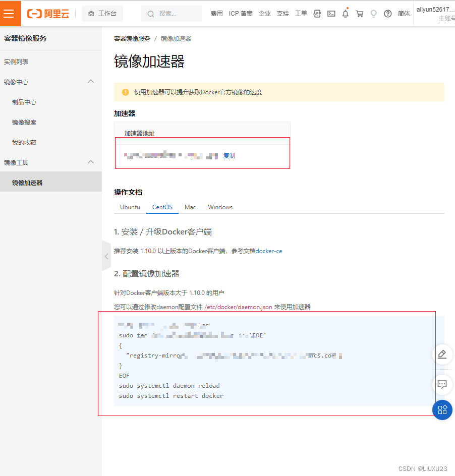Open 制品中心 in the sidebar
Image resolution: width=455 pixels, height=476 pixels.
click(x=24, y=102)
